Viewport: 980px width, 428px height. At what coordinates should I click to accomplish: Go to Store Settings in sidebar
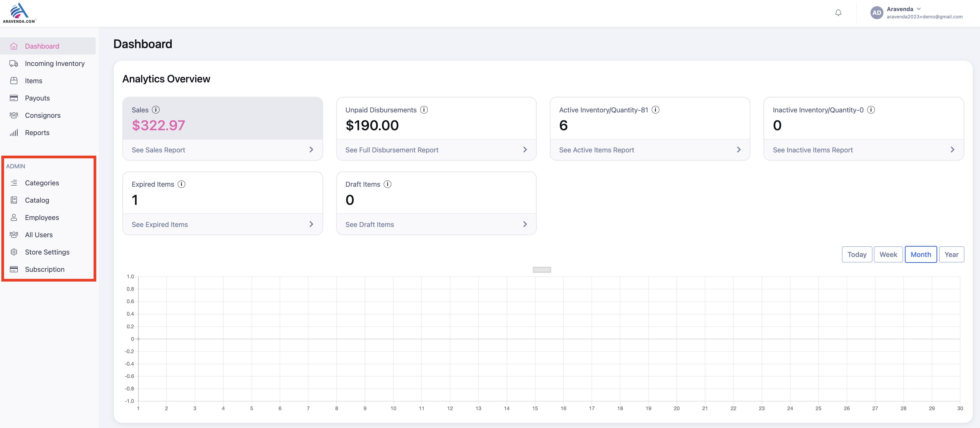47,252
